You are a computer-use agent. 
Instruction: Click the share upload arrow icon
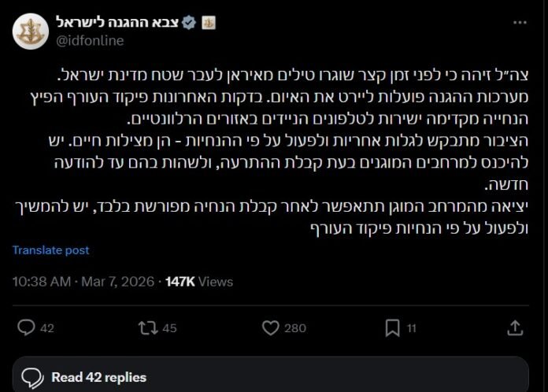pos(514,327)
